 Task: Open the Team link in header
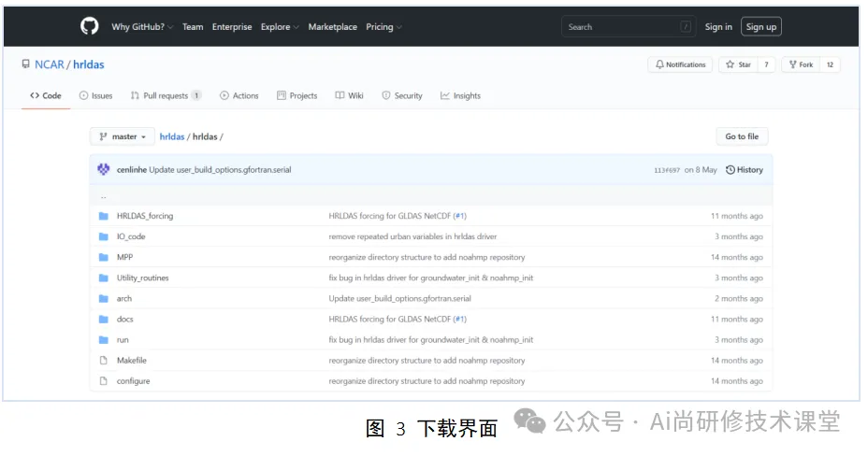coord(193,26)
